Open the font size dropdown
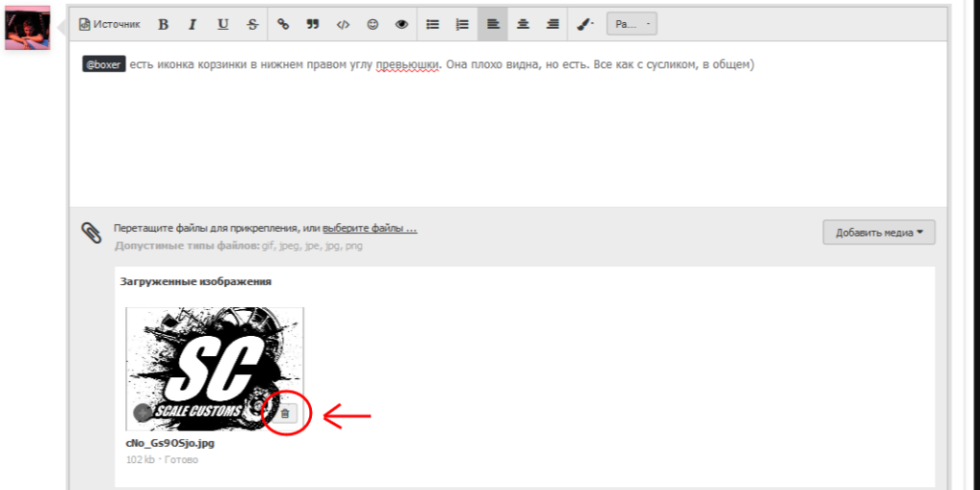The height and width of the screenshot is (490, 980). [x=632, y=24]
